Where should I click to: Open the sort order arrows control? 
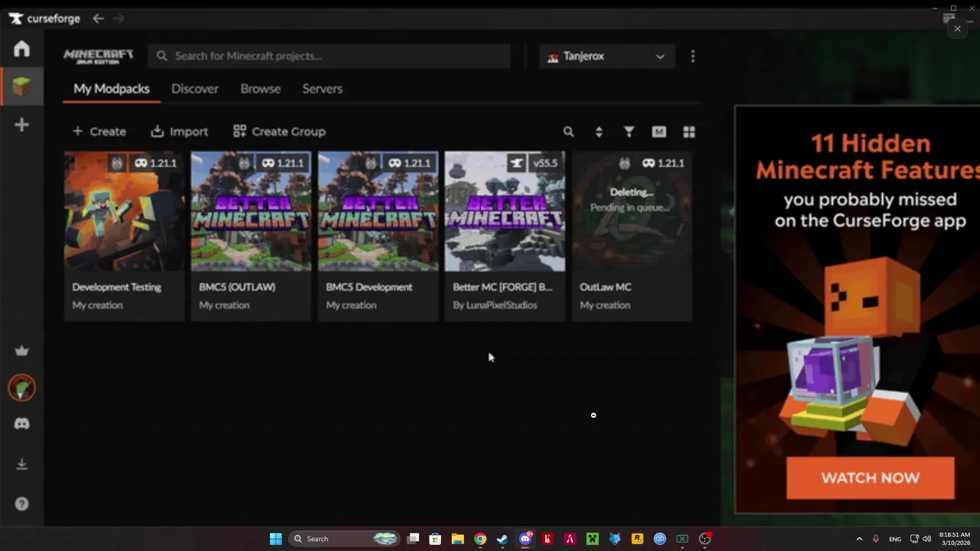coord(599,132)
